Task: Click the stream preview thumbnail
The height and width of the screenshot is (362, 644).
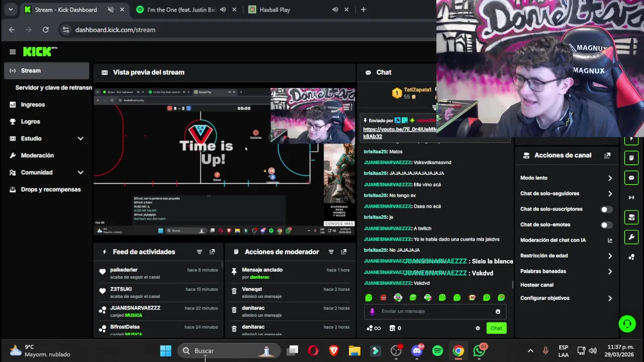Action: tap(224, 162)
